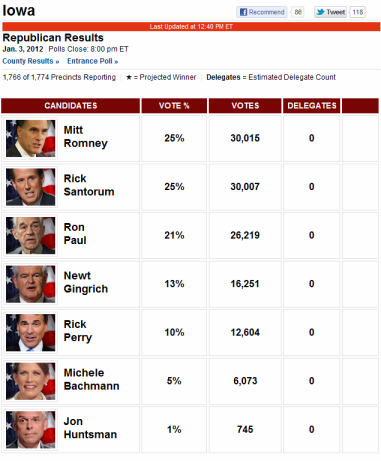381x461 pixels.
Task: Click the Facebook recommend count bubble
Action: 298,12
